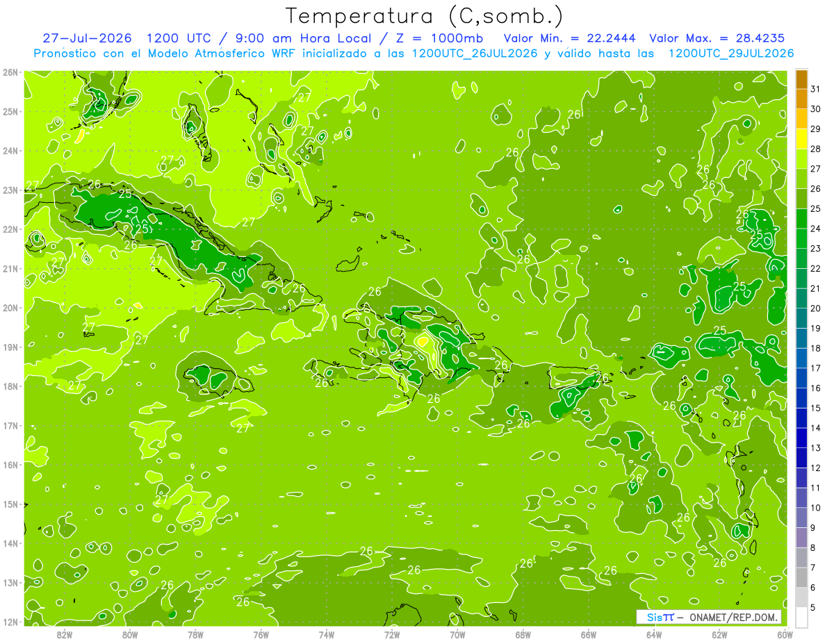The width and height of the screenshot is (834, 644).
Task: Click the "15N" latitude axis label
Action: [x=10, y=504]
